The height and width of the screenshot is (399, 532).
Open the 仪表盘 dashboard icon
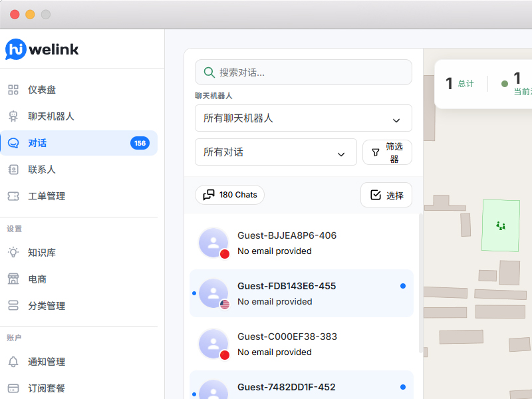13,90
